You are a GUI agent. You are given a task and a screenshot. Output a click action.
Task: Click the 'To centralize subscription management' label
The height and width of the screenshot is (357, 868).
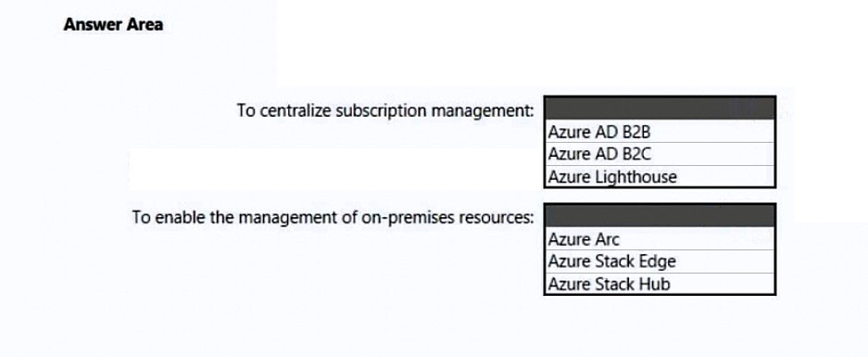click(385, 110)
